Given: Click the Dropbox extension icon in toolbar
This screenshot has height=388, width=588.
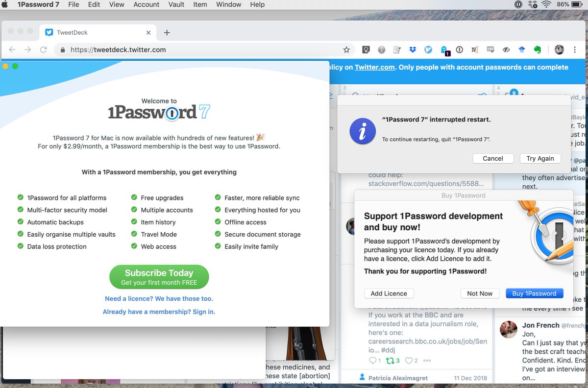Looking at the screenshot, I should click(x=413, y=49).
